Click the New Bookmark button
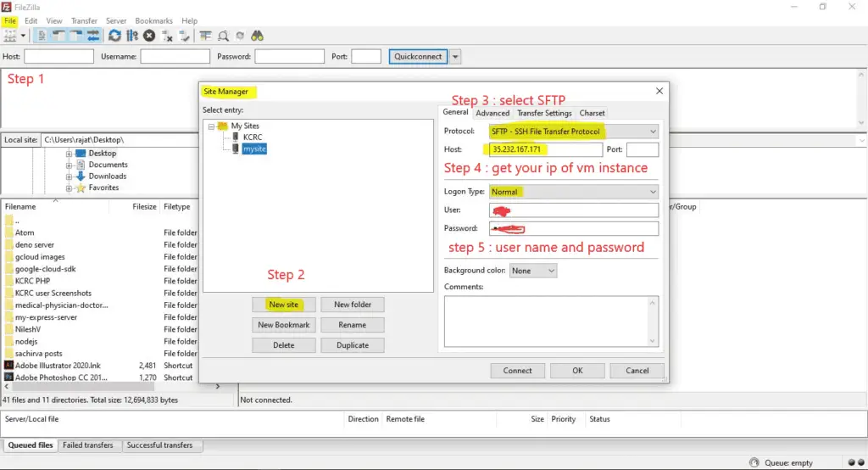The height and width of the screenshot is (470, 868). (x=284, y=325)
